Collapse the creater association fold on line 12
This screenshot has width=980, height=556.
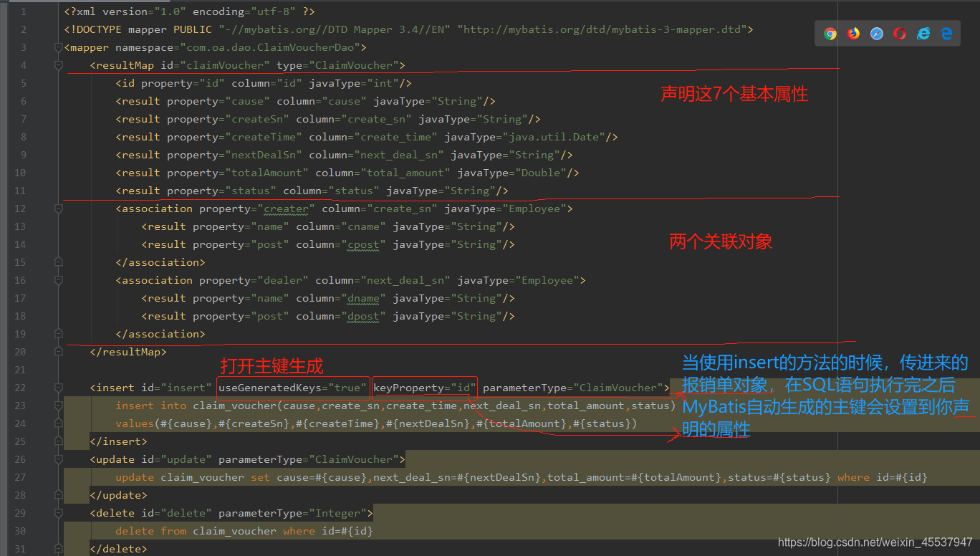tap(59, 208)
